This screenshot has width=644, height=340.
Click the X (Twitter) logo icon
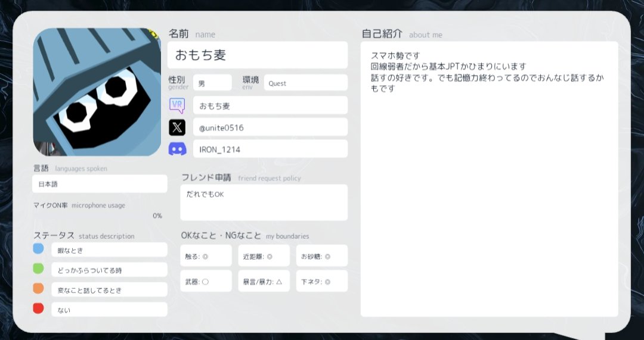click(177, 127)
